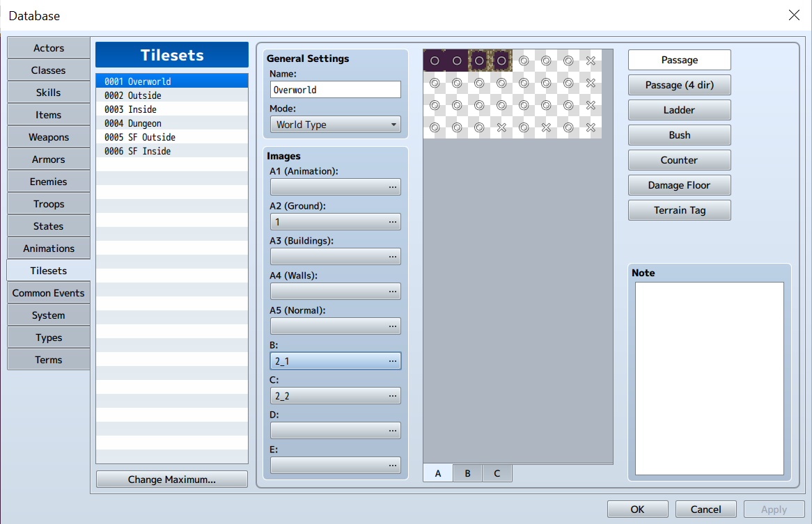Image resolution: width=812 pixels, height=524 pixels.
Task: Select the System category in the sidebar
Action: coord(48,315)
